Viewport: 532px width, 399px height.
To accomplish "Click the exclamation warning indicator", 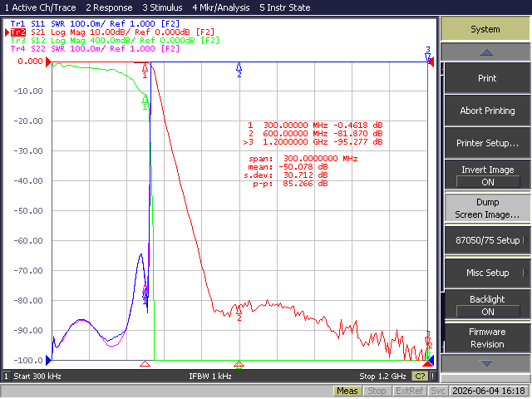I will [x=432, y=377].
